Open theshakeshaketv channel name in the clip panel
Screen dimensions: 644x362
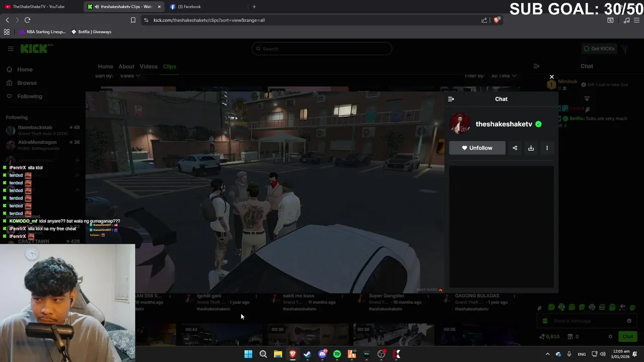click(504, 124)
